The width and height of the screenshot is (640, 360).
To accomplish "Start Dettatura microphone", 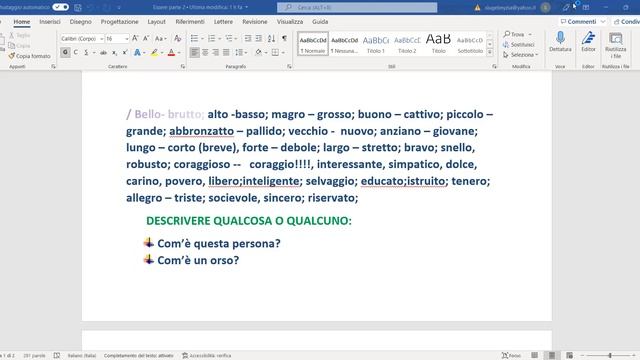I will [560, 41].
